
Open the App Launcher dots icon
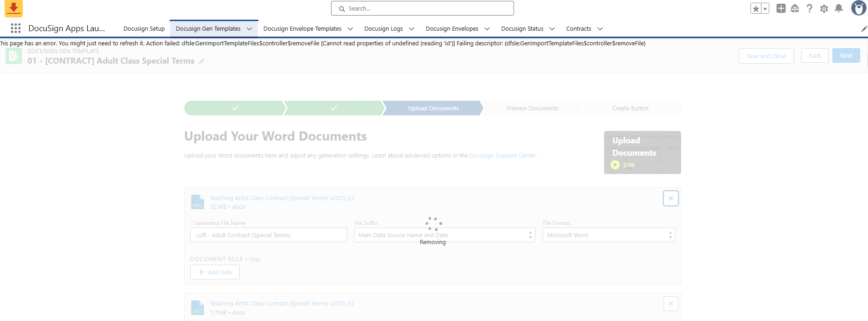click(x=16, y=28)
